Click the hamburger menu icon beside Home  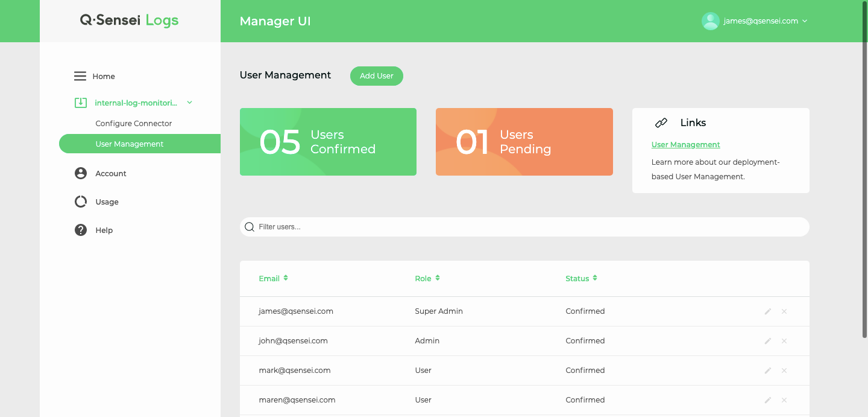point(80,76)
